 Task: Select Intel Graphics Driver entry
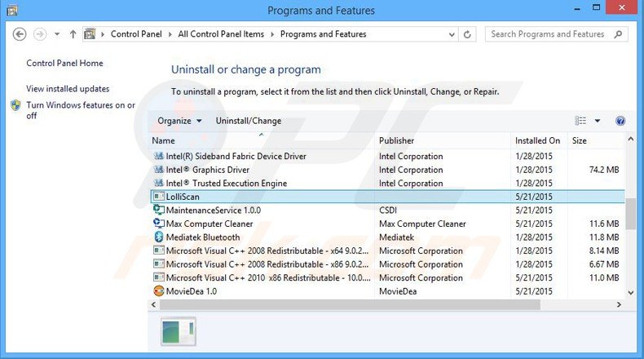click(x=207, y=170)
